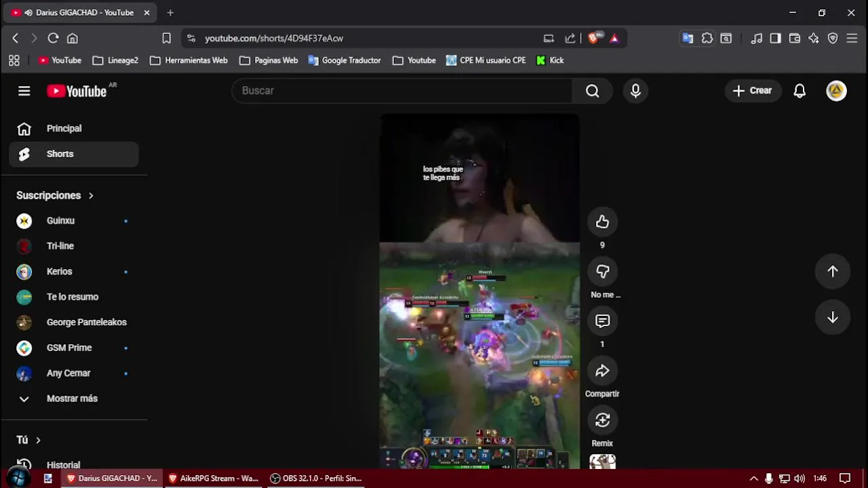Go back in browser history

pos(15,39)
